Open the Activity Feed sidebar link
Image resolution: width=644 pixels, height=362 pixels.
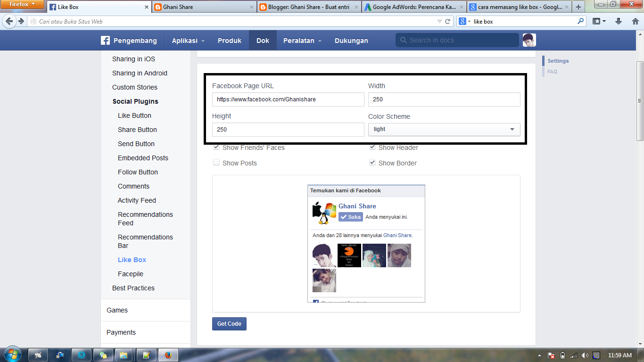click(x=137, y=200)
